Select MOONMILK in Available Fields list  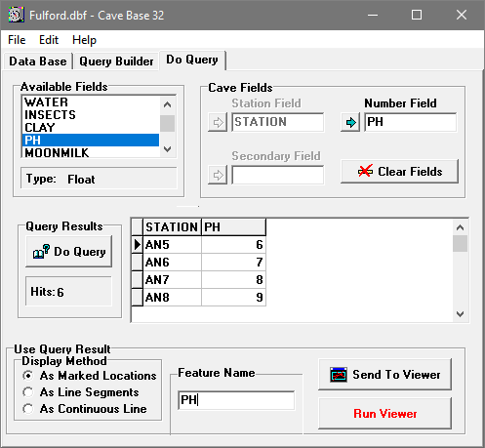tap(91, 152)
